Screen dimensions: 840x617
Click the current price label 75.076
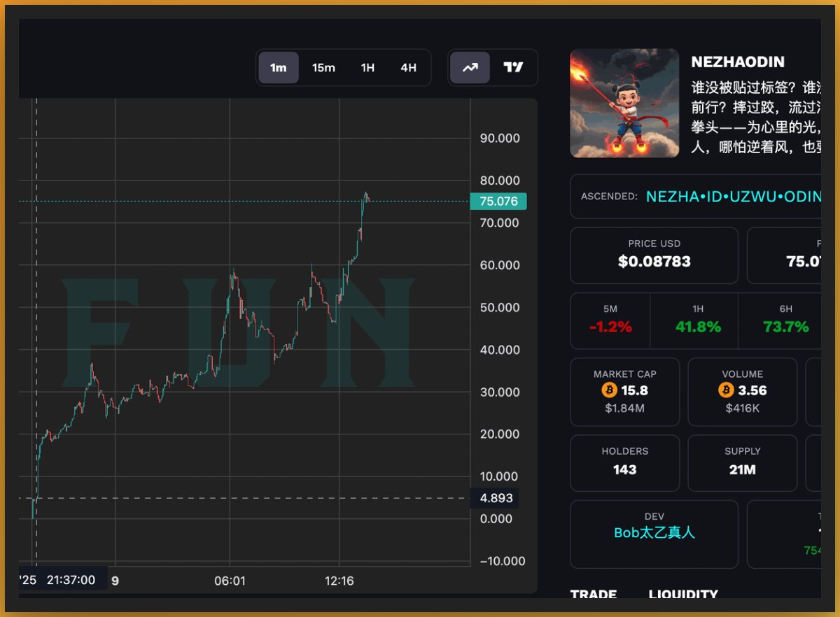(498, 201)
